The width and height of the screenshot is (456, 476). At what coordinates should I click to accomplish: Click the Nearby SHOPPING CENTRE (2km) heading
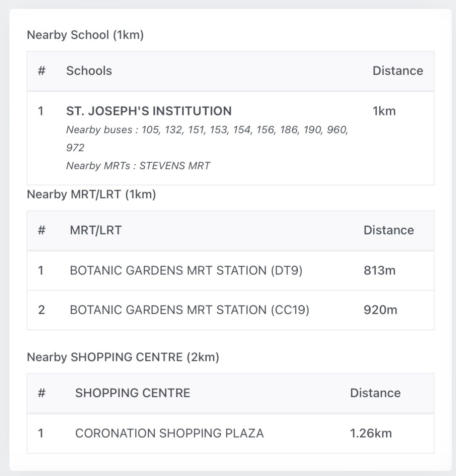pos(123,357)
